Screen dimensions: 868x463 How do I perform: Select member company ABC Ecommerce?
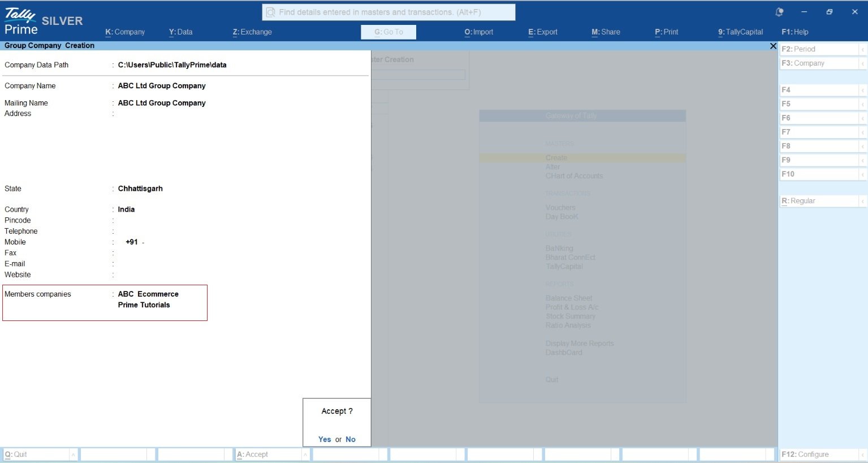coord(148,294)
